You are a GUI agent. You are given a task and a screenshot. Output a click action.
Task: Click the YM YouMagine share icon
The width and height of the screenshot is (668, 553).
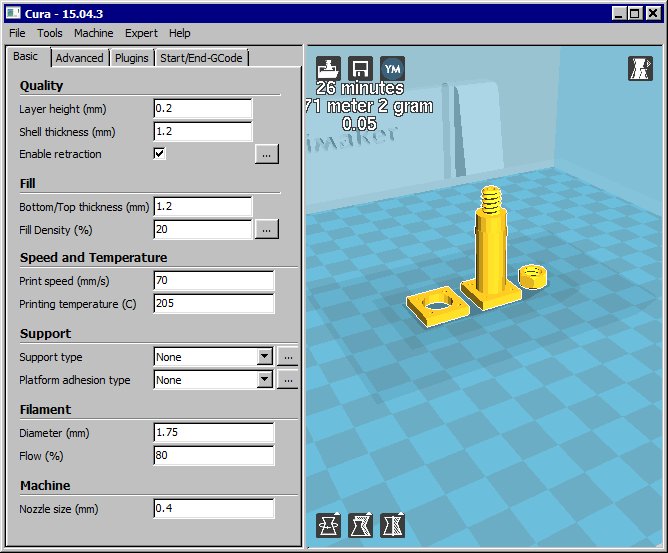pos(392,69)
